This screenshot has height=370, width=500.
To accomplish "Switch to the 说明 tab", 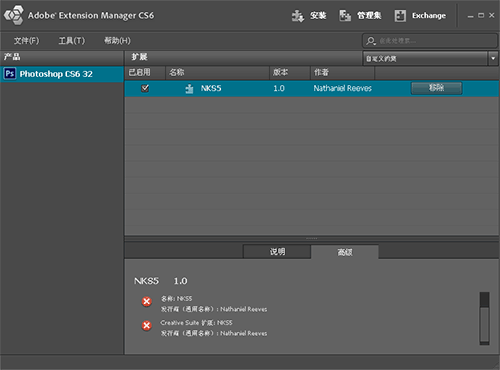I will (x=277, y=252).
